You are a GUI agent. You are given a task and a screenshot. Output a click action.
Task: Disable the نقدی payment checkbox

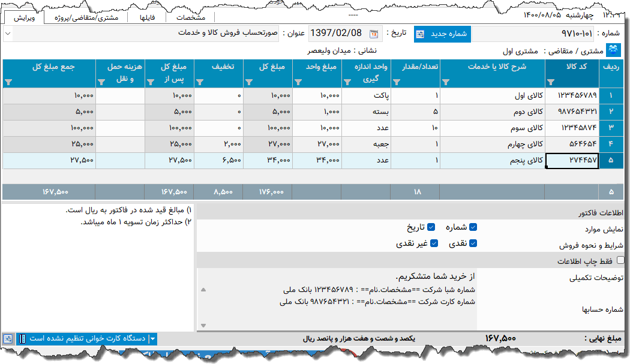(473, 242)
